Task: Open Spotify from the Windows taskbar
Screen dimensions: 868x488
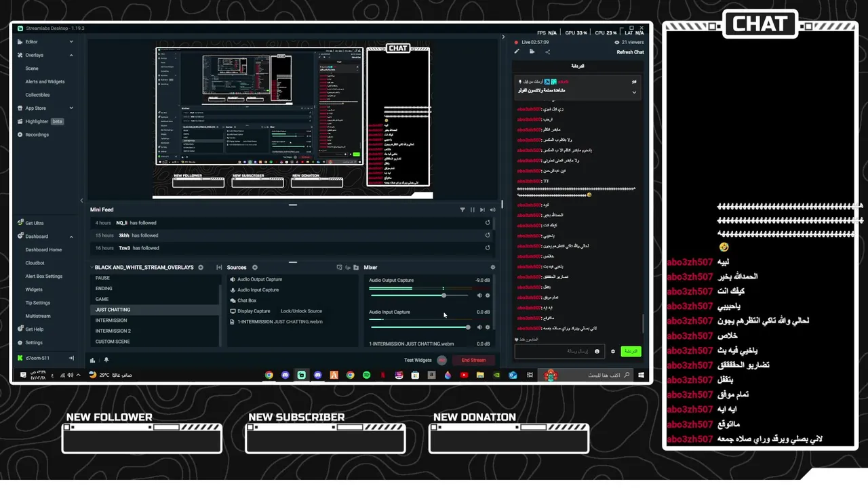Action: tap(366, 375)
